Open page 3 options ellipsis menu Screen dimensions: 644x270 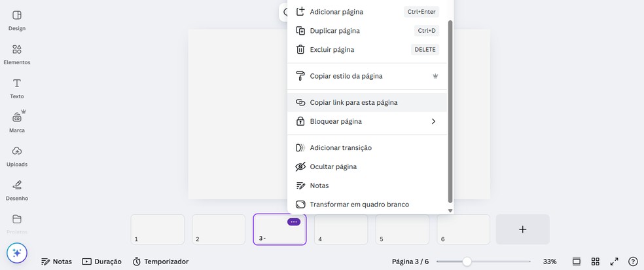pyautogui.click(x=294, y=222)
